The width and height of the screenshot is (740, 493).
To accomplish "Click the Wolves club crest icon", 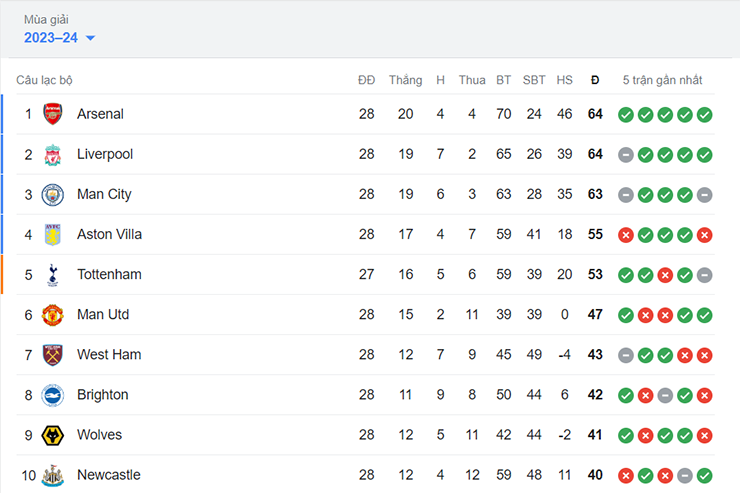I will [x=53, y=435].
